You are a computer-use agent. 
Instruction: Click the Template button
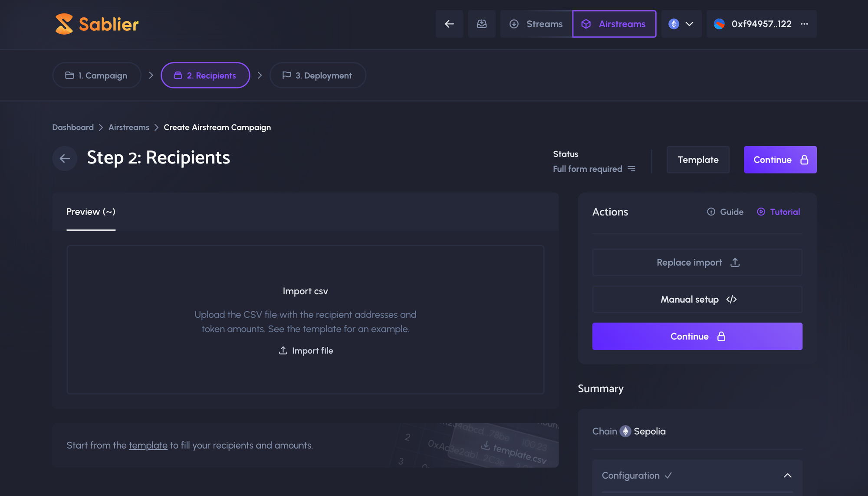coord(697,160)
